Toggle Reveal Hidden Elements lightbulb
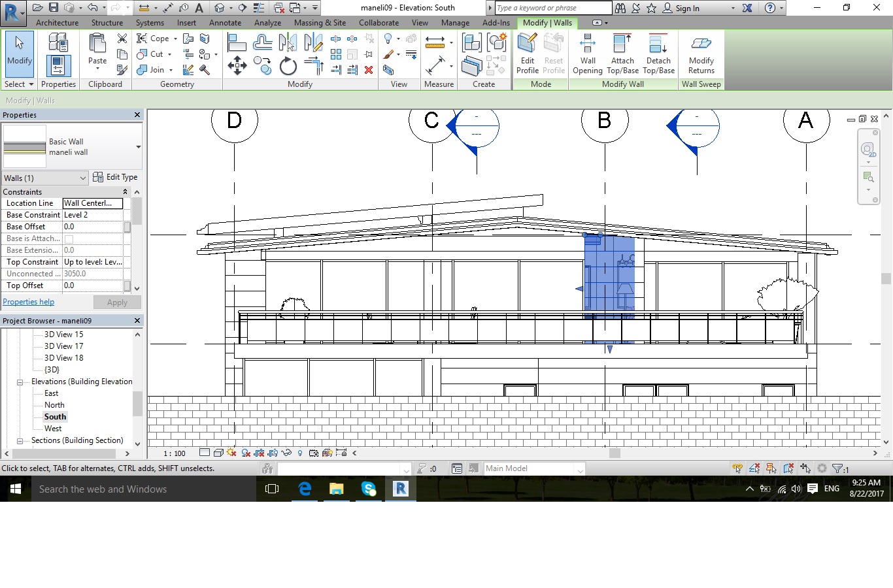 pyautogui.click(x=299, y=452)
